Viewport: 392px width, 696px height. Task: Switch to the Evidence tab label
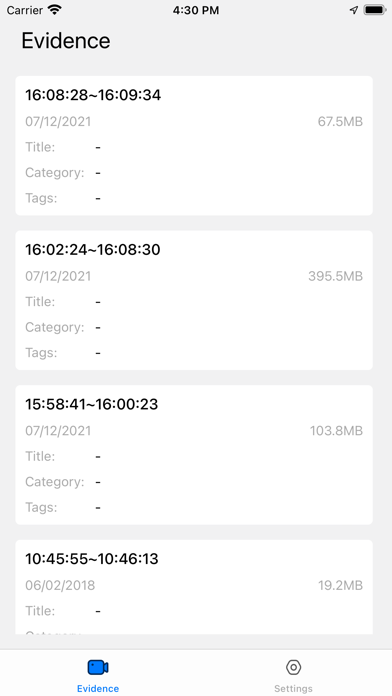[x=98, y=688]
